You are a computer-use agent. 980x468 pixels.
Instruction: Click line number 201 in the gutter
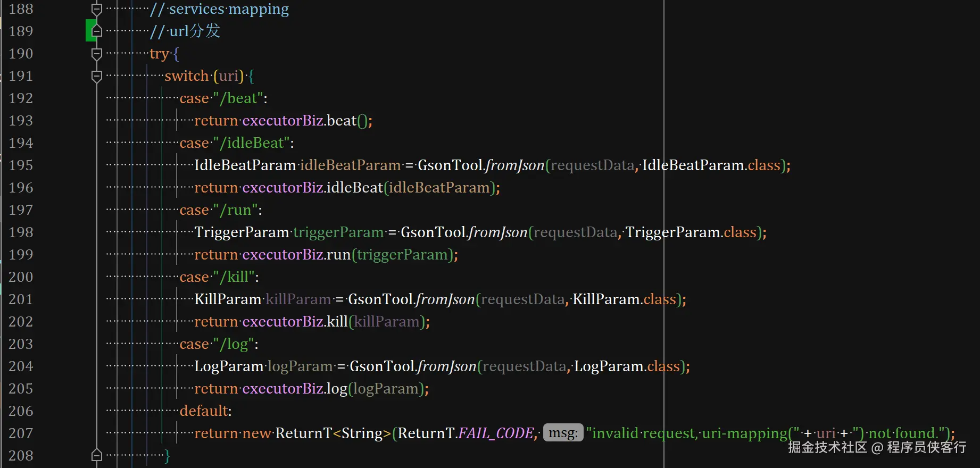[21, 299]
